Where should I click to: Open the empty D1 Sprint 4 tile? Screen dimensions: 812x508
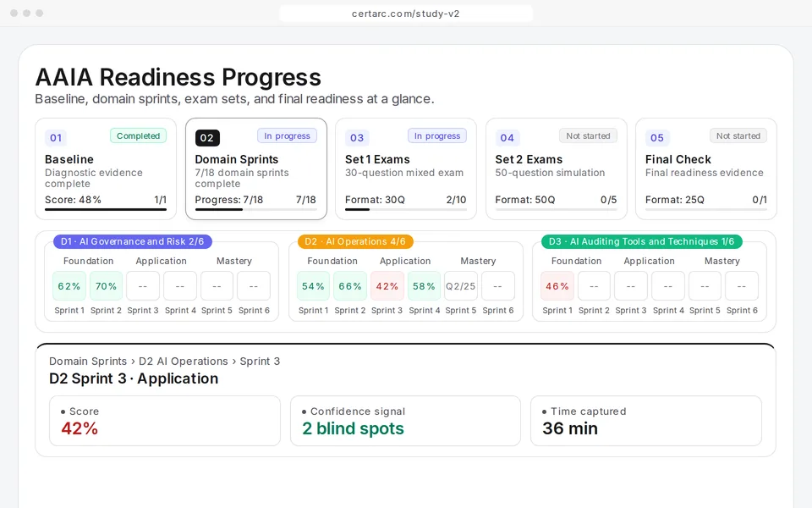(180, 286)
